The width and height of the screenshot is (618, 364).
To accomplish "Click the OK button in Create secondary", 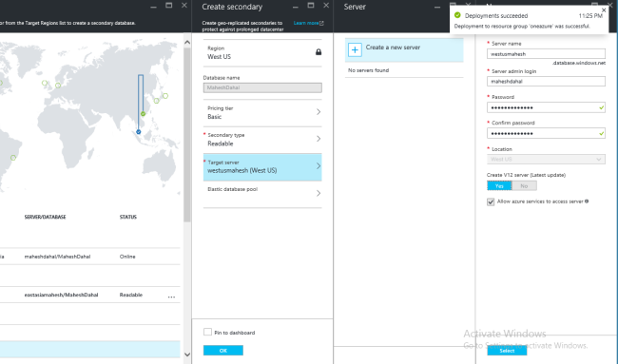I will (x=223, y=350).
